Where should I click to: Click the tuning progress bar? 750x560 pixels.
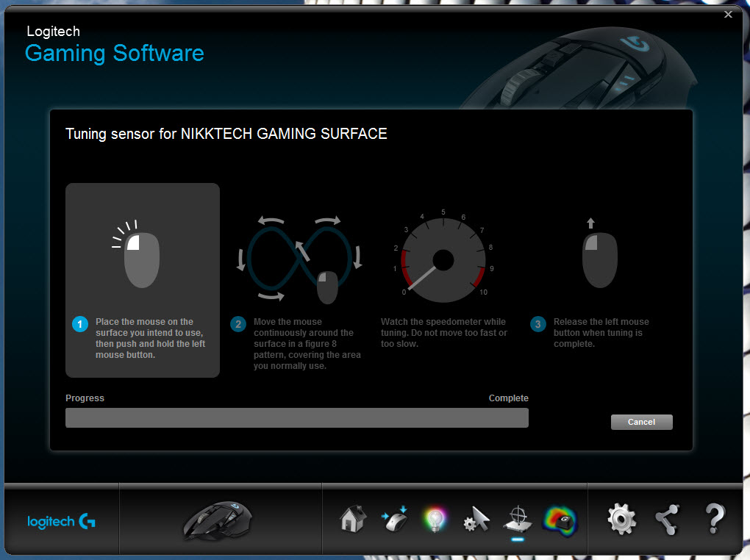coord(297,417)
